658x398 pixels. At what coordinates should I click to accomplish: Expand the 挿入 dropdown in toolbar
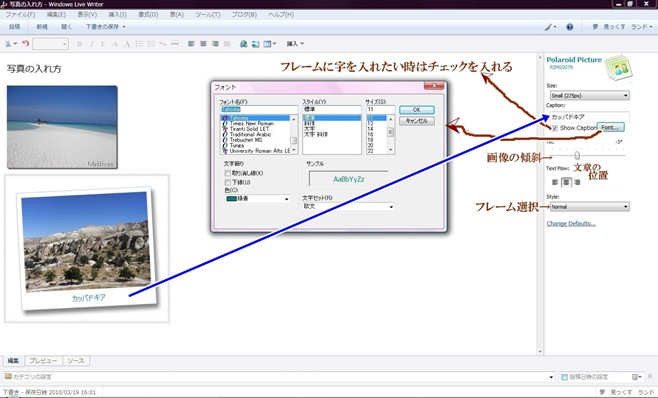pos(295,44)
